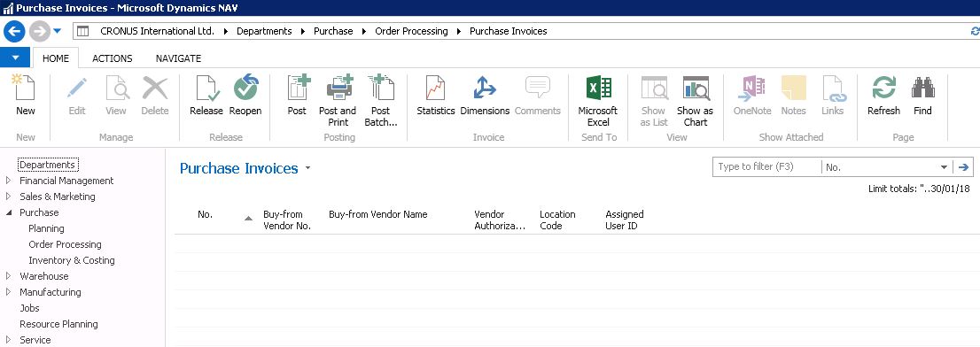980x347 pixels.
Task: Switch to the HOME ribbon tab
Action: click(x=56, y=58)
